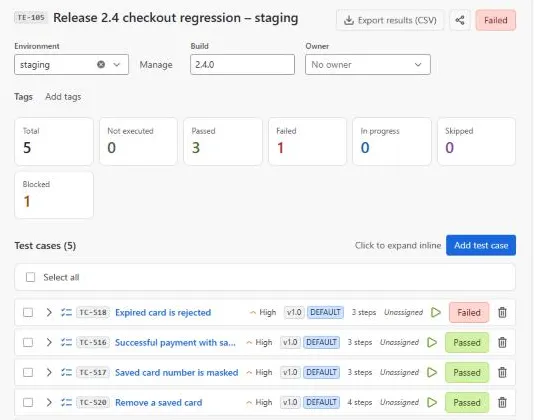The image size is (535, 420).
Task: Click the Skipped count card
Action: (476, 142)
